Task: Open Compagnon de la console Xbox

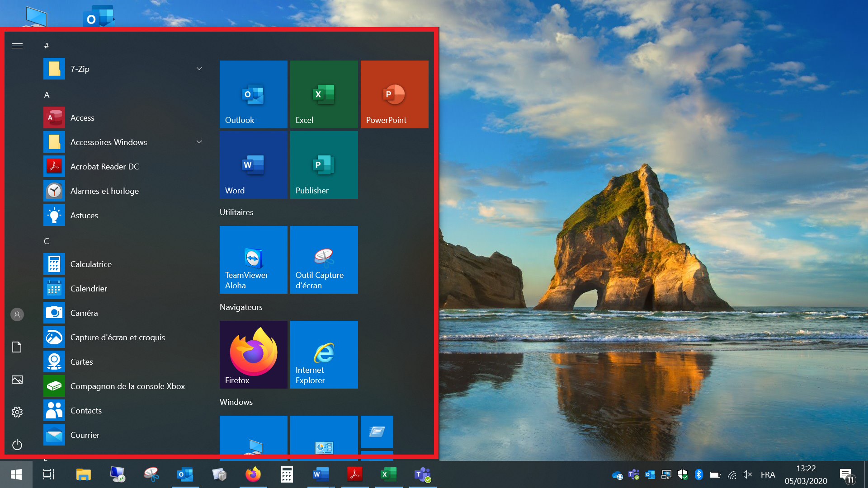Action: 124,386
